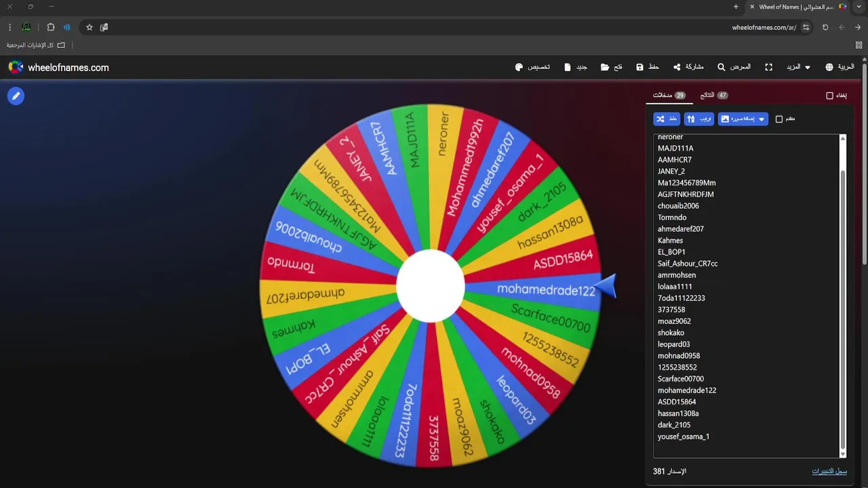The width and height of the screenshot is (868, 488).
Task: Click the entry 'mohnad0958' in the list
Action: point(679,356)
